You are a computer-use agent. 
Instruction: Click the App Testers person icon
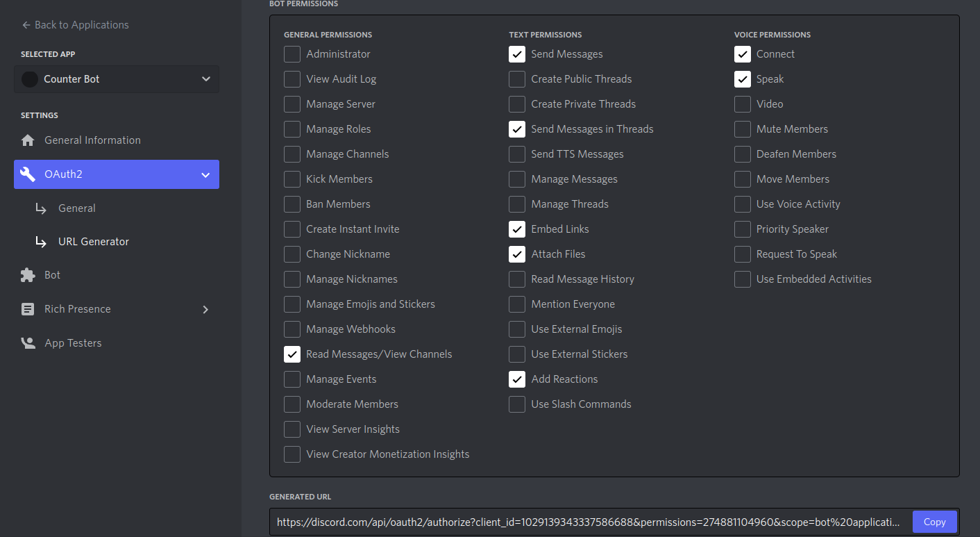pyautogui.click(x=28, y=343)
